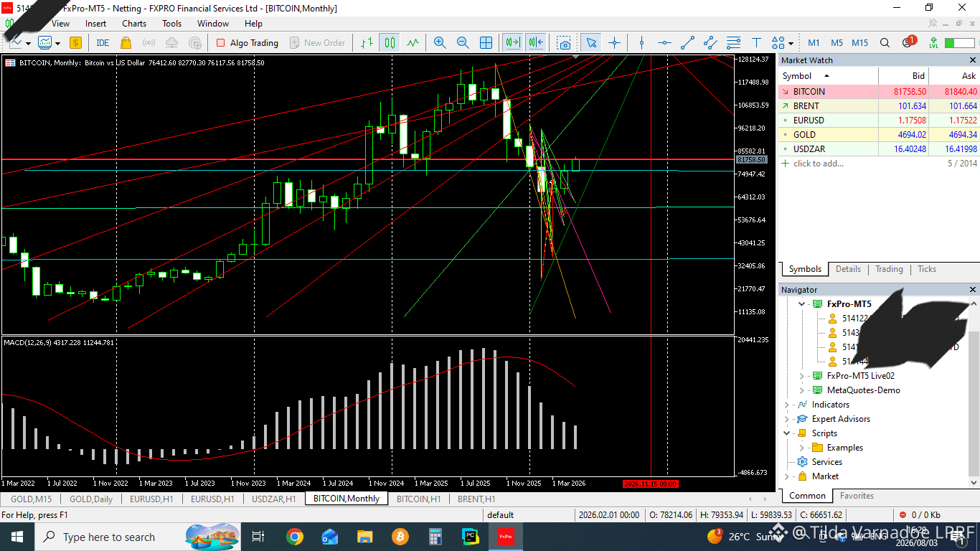Tile chart windows with grid icon

point(486,43)
